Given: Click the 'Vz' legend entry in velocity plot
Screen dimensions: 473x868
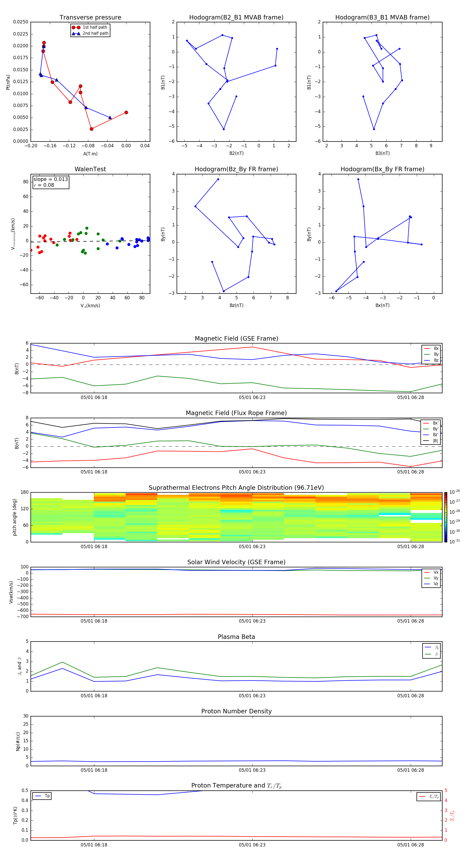Looking at the screenshot, I should pyautogui.click(x=431, y=584).
